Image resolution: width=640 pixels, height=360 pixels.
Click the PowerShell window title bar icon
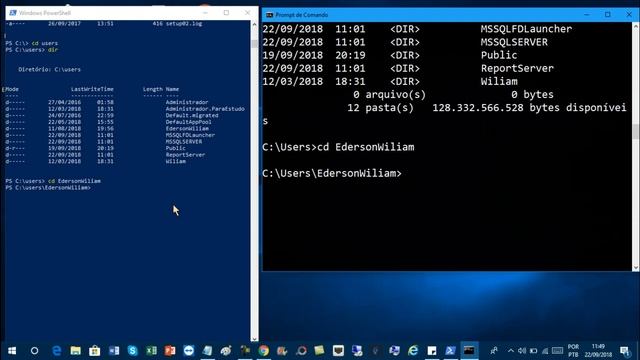[x=13, y=13]
